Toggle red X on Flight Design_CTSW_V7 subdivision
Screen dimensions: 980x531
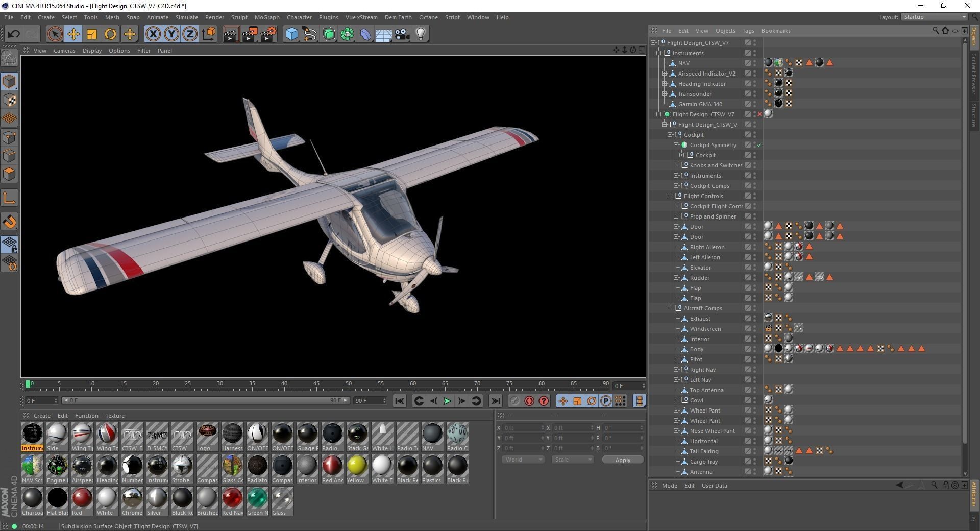(759, 114)
